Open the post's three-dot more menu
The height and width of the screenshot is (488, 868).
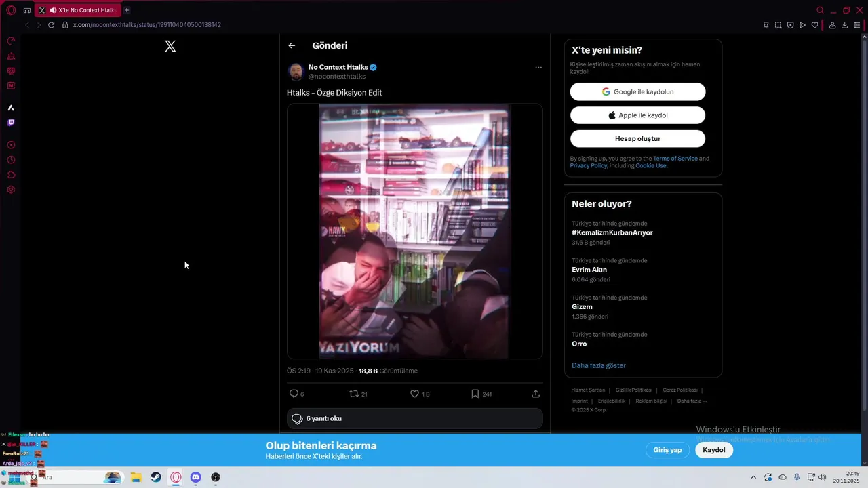(x=538, y=68)
